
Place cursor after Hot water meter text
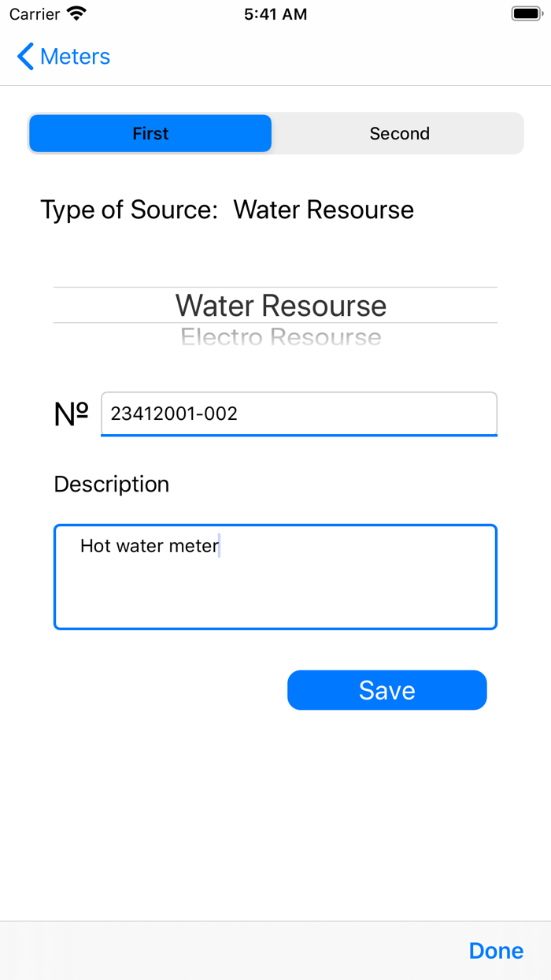(x=218, y=545)
